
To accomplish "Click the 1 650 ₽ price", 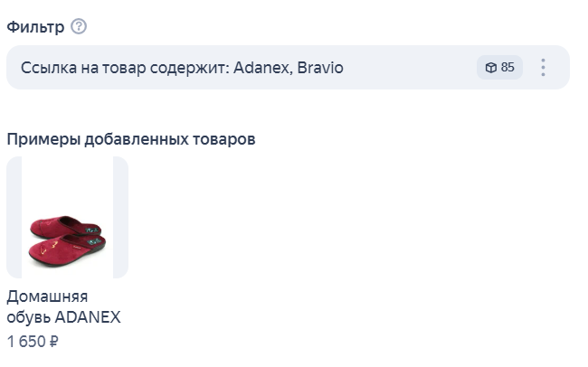I will tap(33, 342).
